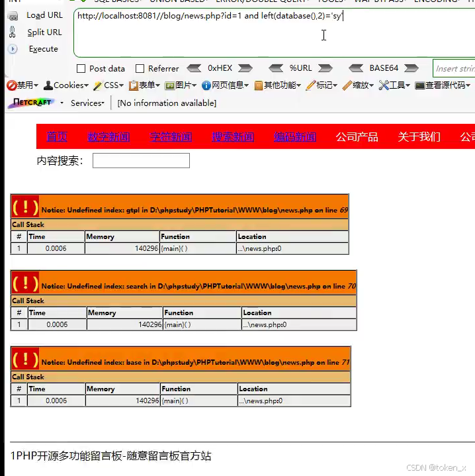The image size is (475, 476).
Task: Focus the Insert string field
Action: [x=454, y=69]
